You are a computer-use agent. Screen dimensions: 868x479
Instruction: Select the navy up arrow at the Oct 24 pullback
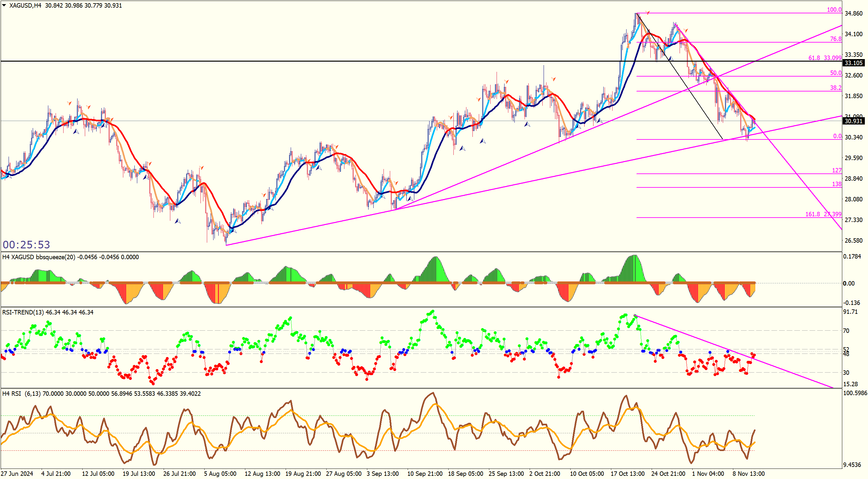pos(671,58)
